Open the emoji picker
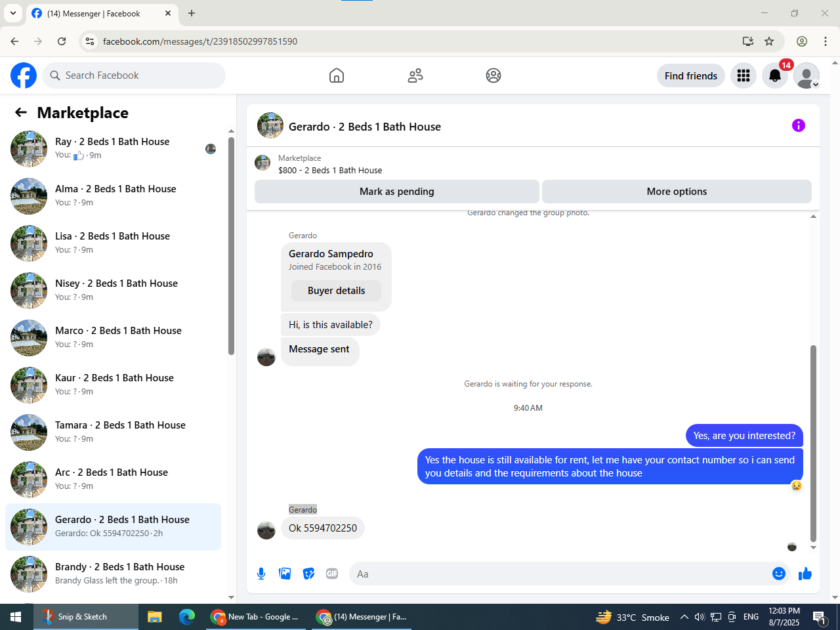Image resolution: width=840 pixels, height=630 pixels. coord(779,574)
